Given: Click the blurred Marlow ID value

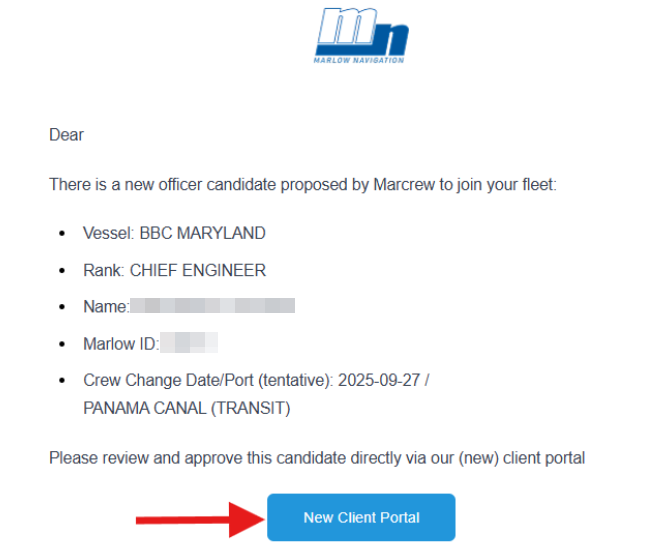Looking at the screenshot, I should tap(189, 343).
